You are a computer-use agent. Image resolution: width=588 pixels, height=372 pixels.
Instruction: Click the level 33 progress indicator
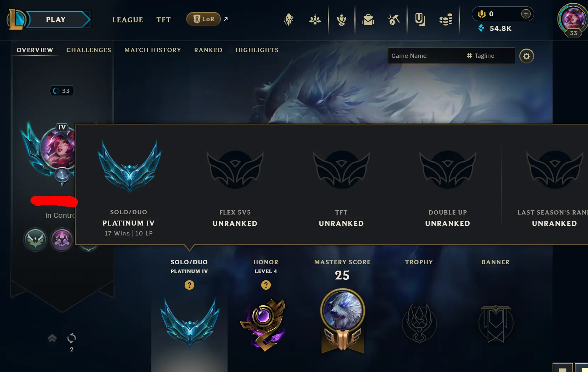pyautogui.click(x=62, y=91)
